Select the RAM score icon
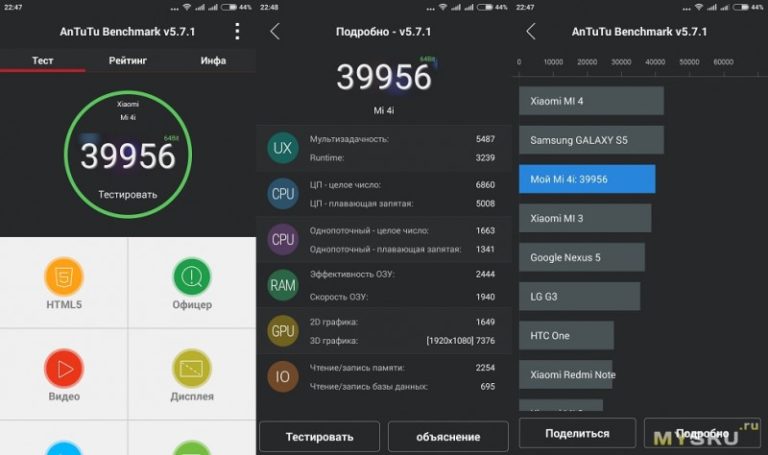 (283, 285)
